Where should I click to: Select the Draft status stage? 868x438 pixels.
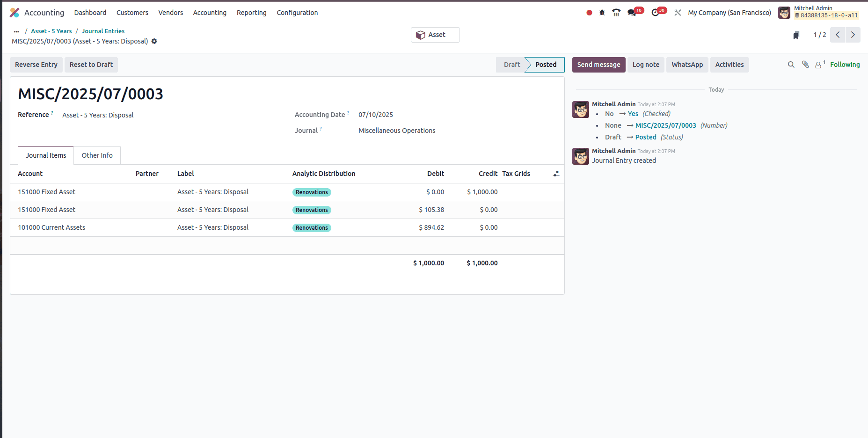click(511, 65)
